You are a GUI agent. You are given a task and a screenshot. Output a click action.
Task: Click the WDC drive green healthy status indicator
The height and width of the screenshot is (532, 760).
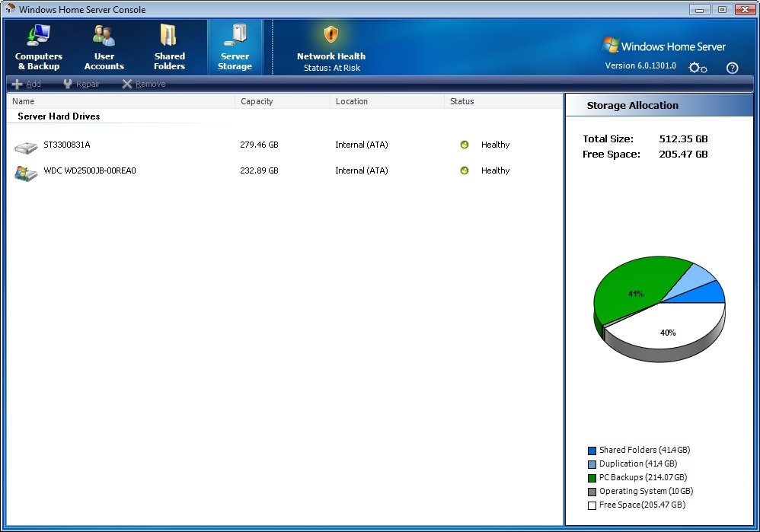coord(465,170)
